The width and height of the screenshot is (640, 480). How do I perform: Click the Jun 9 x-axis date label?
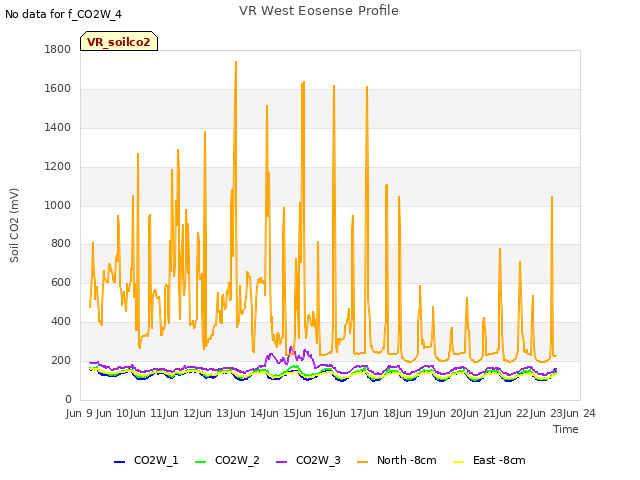click(80, 413)
